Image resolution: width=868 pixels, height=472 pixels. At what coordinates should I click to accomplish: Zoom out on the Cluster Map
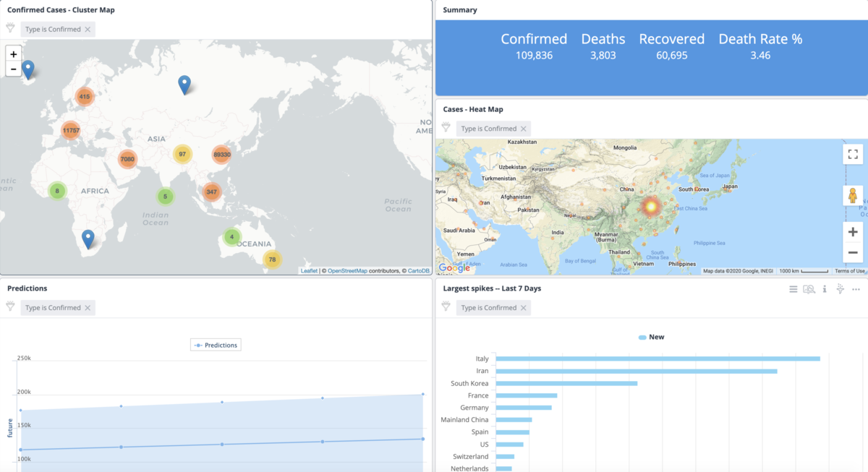(x=13, y=69)
